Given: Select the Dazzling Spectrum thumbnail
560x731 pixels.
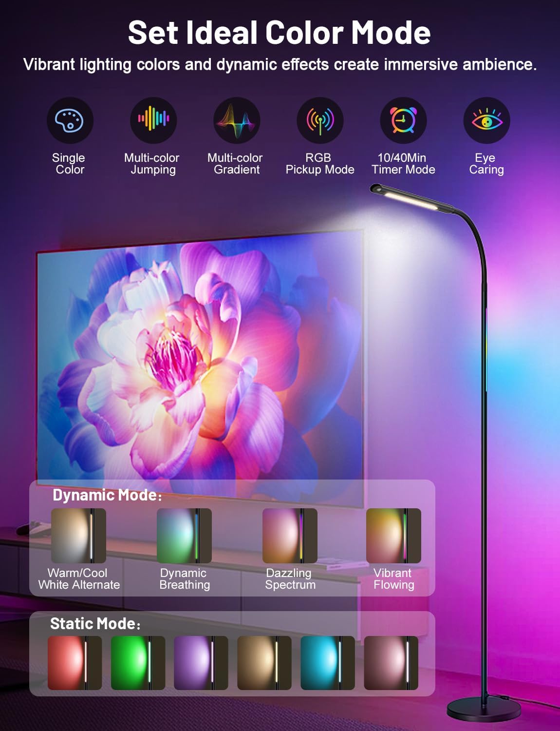Looking at the screenshot, I should (290, 536).
